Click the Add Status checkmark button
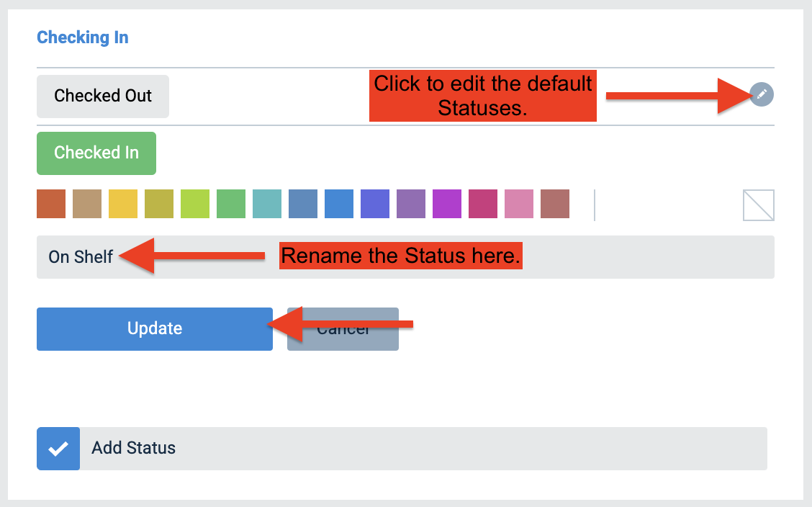Viewport: 812px width, 507px height. [x=58, y=449]
